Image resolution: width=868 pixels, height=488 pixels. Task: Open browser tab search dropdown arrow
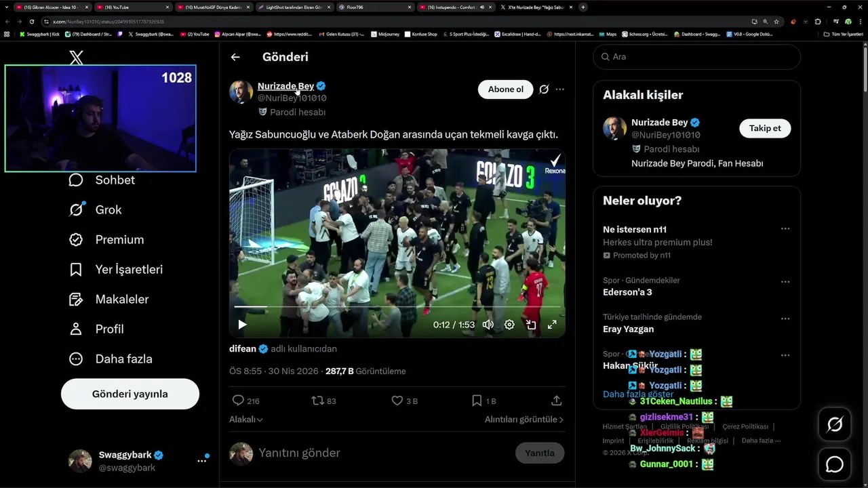[7, 7]
